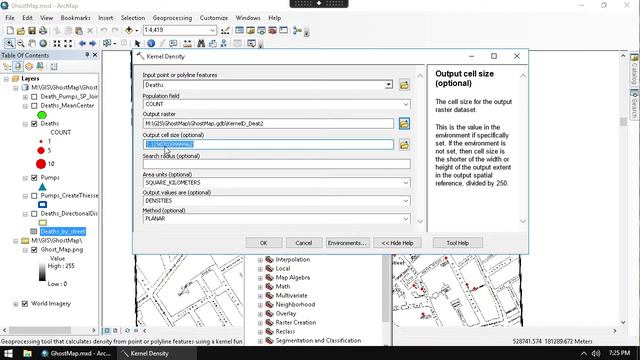The width and height of the screenshot is (640, 360).
Task: List layers by source
Action: point(18,67)
